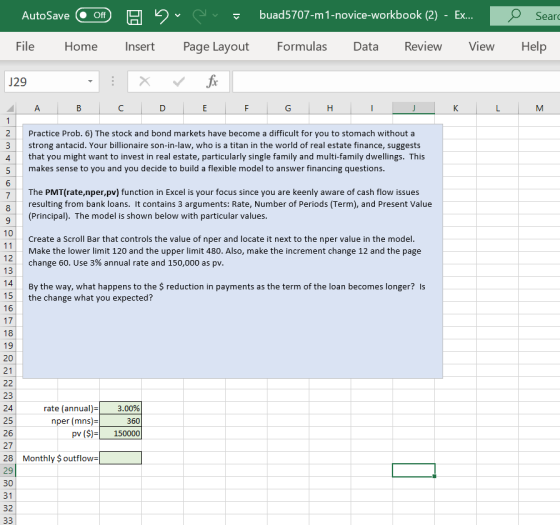Switch to the Insert ribbon tab
The height and width of the screenshot is (525, 560).
(140, 46)
